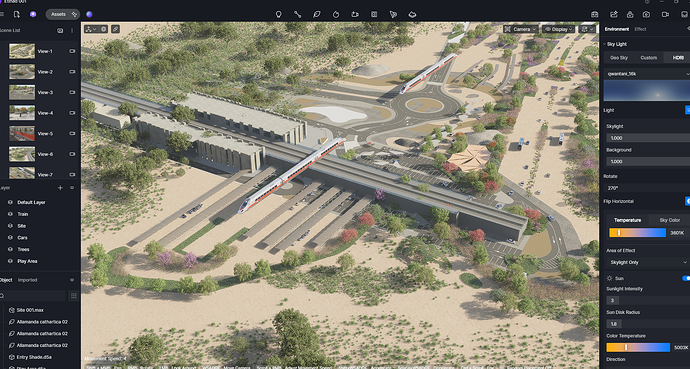Add a new layer with plus
Viewport: 690px width, 369px height.
click(60, 188)
